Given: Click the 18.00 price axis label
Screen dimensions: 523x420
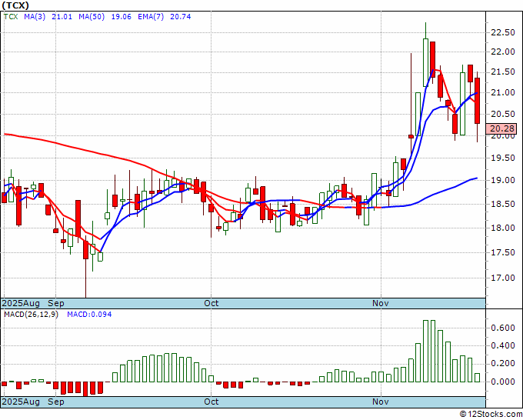Looking at the screenshot, I should click(503, 228).
